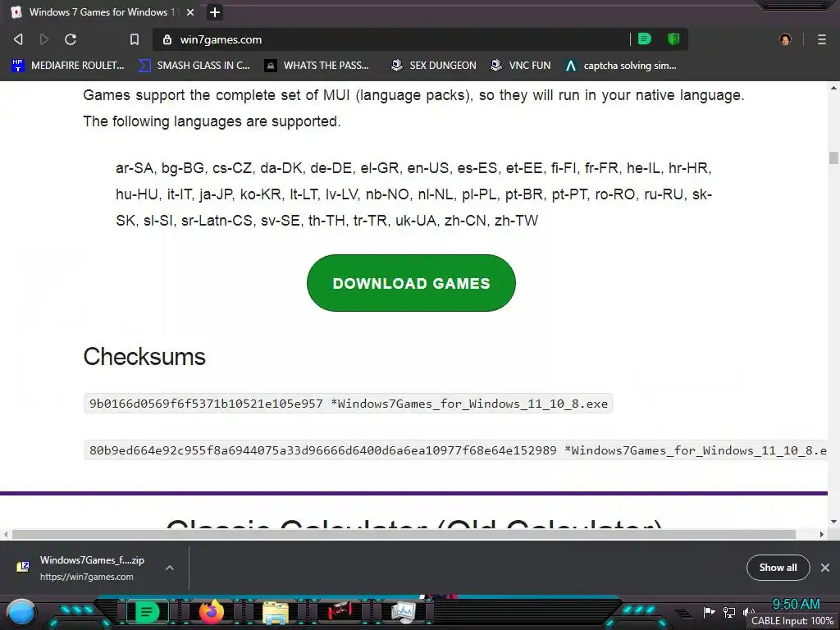Reload the win7games.com page
The height and width of the screenshot is (630, 840).
click(x=71, y=39)
